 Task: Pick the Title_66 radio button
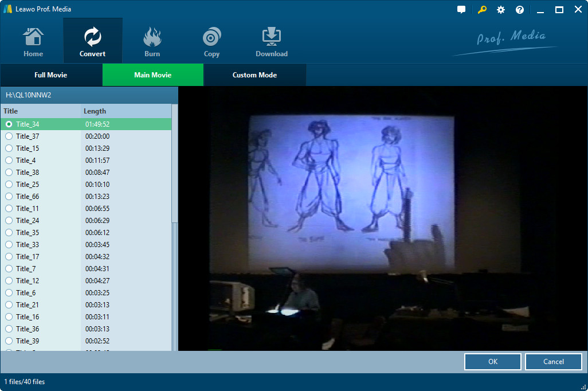[9, 197]
